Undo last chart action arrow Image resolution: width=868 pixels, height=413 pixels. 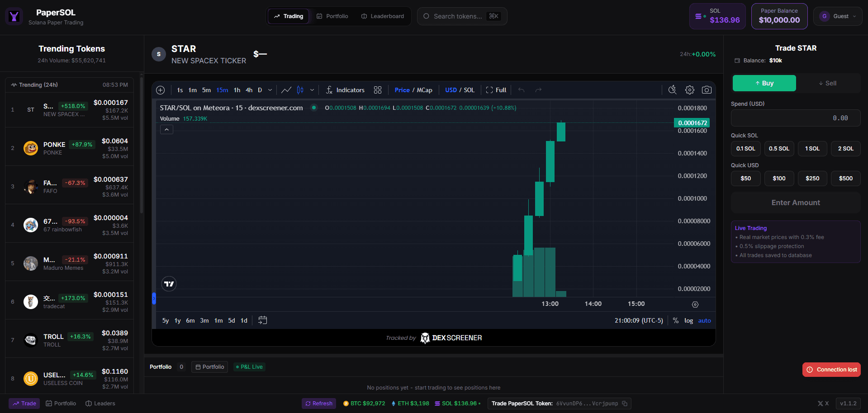[x=521, y=90]
